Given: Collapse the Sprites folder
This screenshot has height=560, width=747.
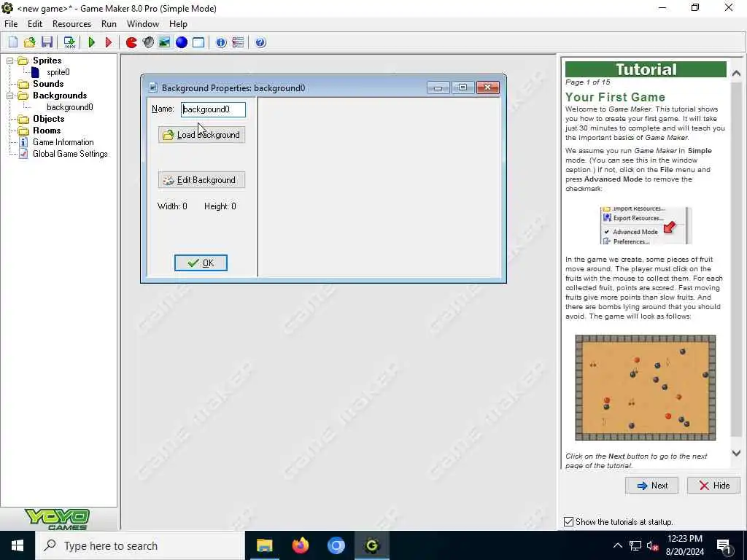Looking at the screenshot, I should (9, 61).
